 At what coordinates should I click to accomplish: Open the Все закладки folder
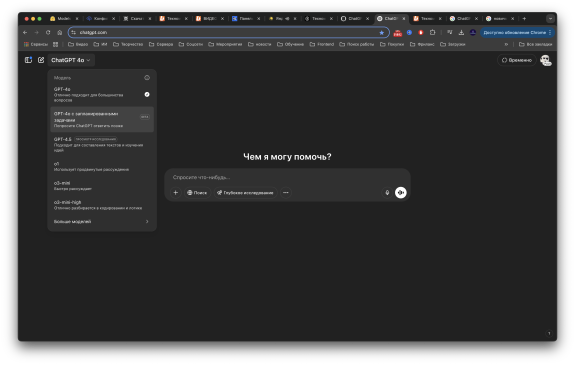535,44
